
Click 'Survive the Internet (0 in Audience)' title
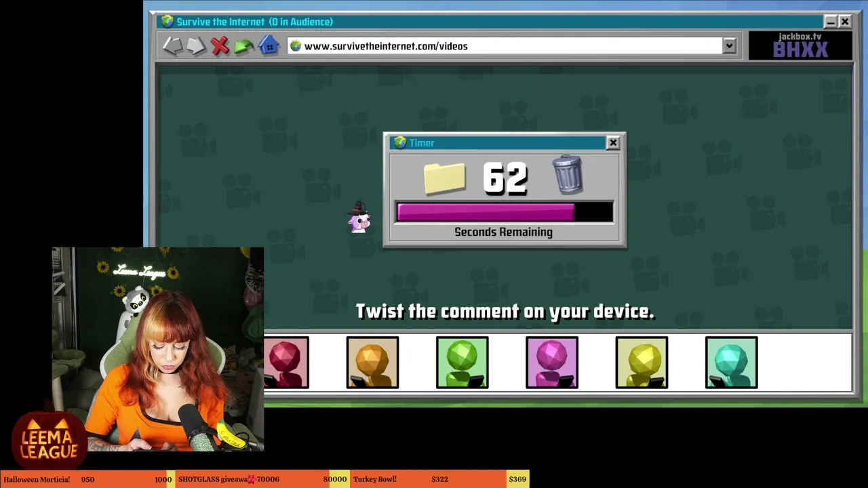254,22
